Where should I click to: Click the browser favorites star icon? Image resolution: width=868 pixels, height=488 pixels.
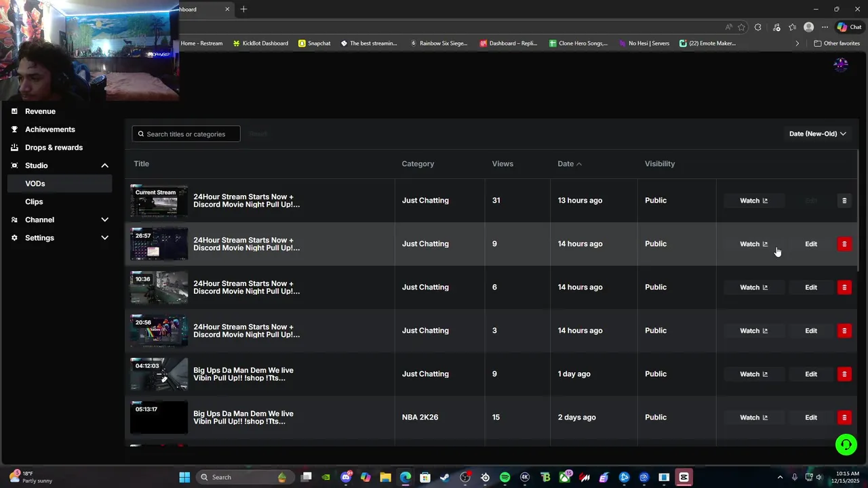tap(741, 27)
